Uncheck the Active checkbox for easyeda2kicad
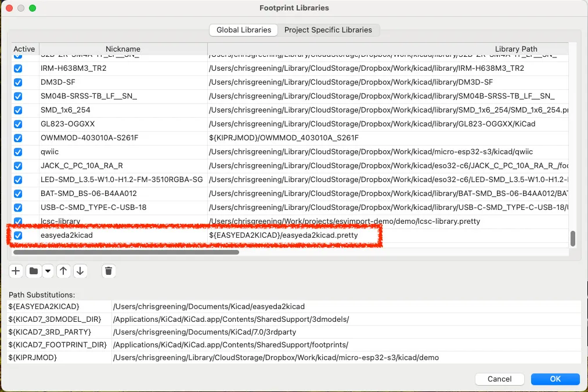Screen dimensions: 588x392 (x=17, y=235)
